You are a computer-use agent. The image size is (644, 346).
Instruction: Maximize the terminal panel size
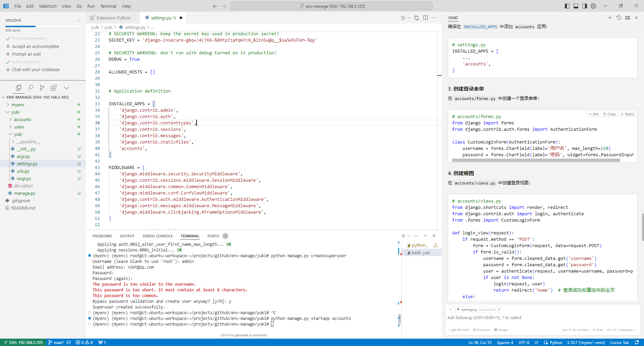[x=425, y=236]
